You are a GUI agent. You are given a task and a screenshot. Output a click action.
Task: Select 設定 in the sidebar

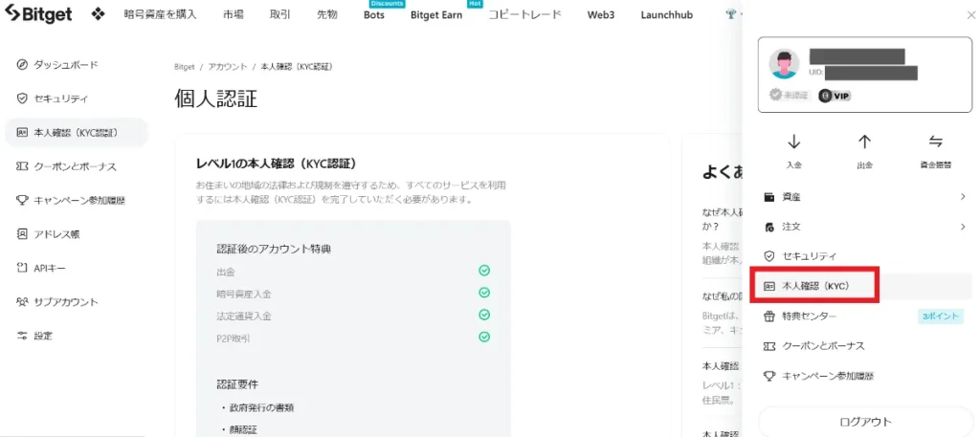click(x=75, y=336)
